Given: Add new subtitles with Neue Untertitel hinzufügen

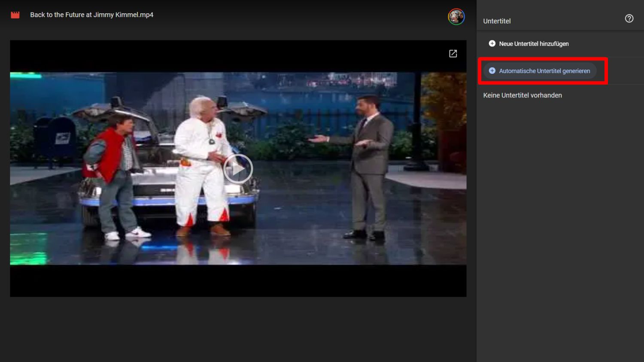Looking at the screenshot, I should click(x=534, y=44).
